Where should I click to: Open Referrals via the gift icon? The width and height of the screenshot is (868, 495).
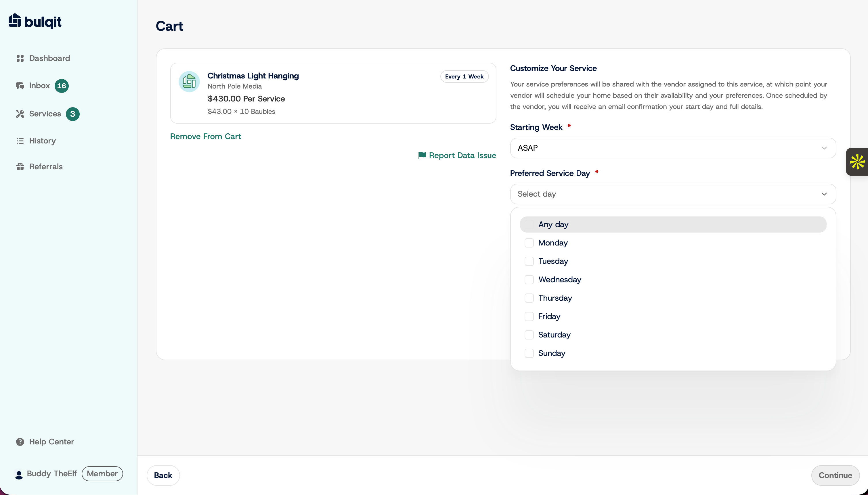(20, 167)
